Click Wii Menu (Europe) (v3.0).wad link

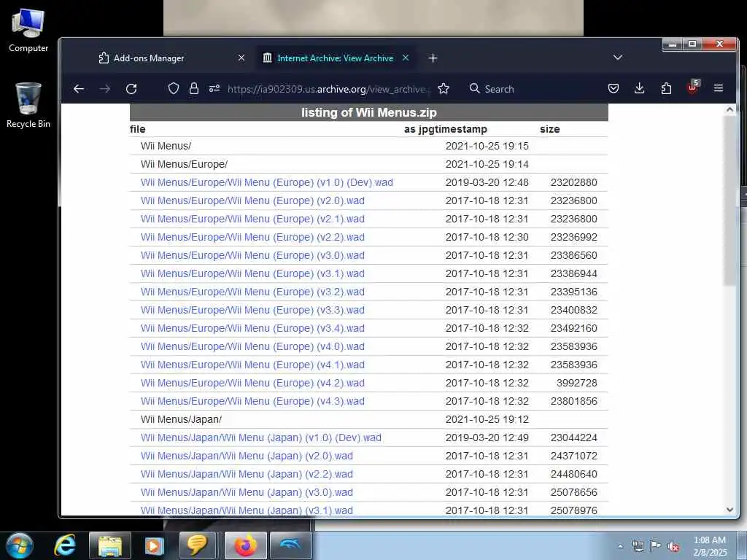(x=252, y=255)
